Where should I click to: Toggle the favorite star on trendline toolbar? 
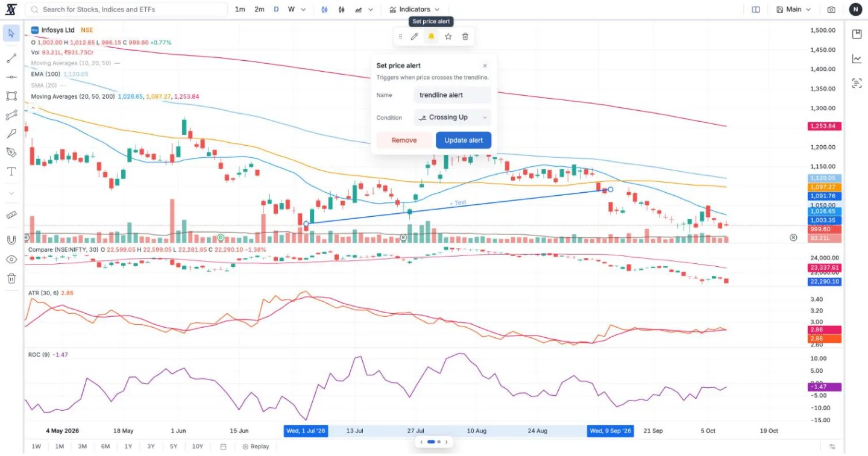[x=448, y=37]
